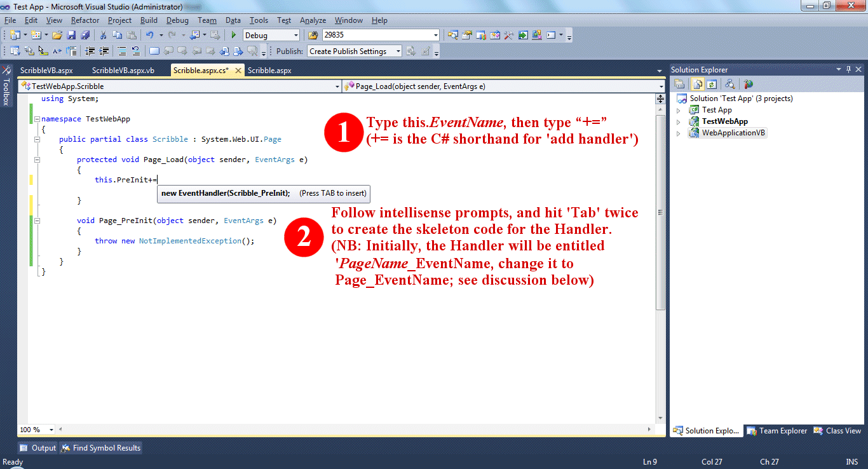Open Solution Explorer window position dropdown
Screen dimensions: 868x469
click(x=838, y=69)
